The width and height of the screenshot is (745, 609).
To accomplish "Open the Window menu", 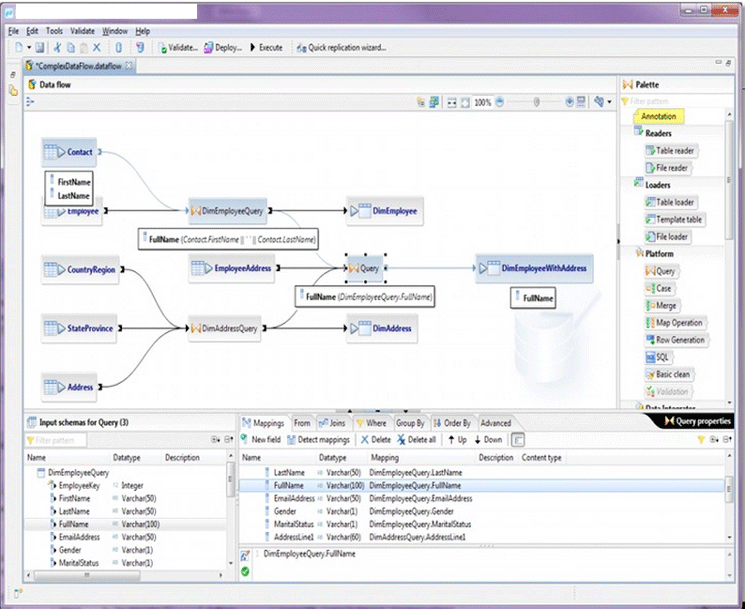I will 115,31.
